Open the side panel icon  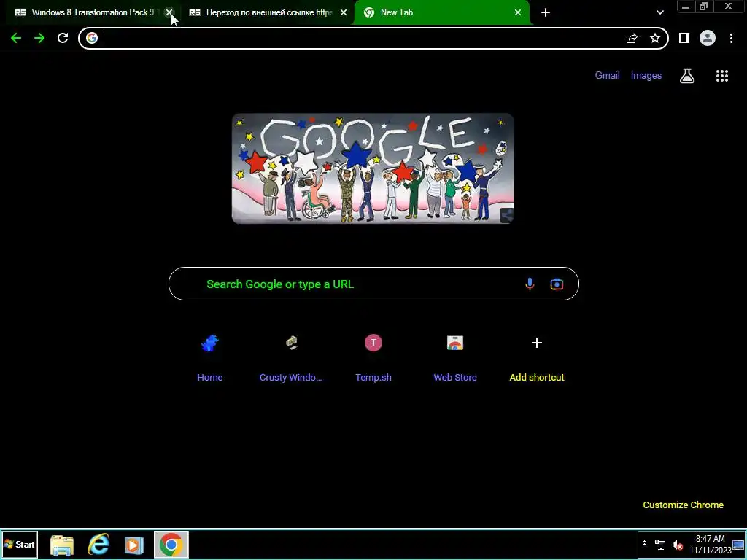tap(684, 38)
